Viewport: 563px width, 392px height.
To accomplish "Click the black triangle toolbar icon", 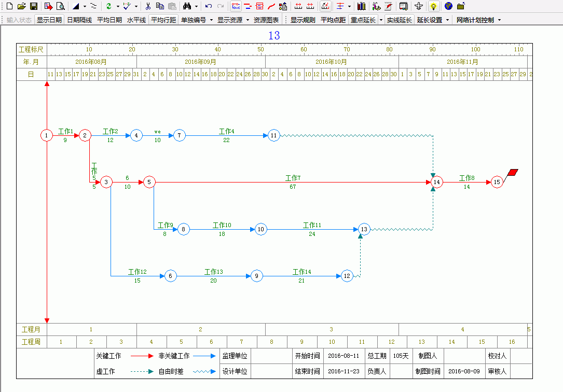I will tap(76, 6).
